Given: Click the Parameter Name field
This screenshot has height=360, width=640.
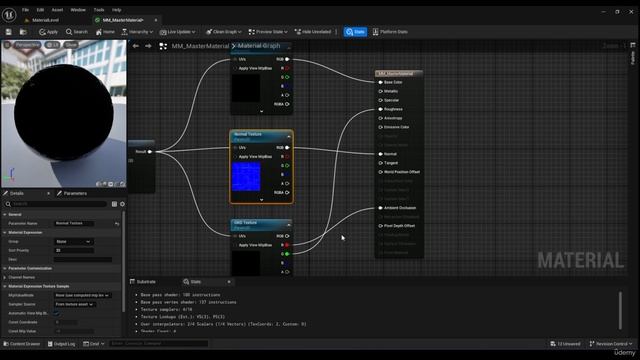Looking at the screenshot, I should pos(74,223).
